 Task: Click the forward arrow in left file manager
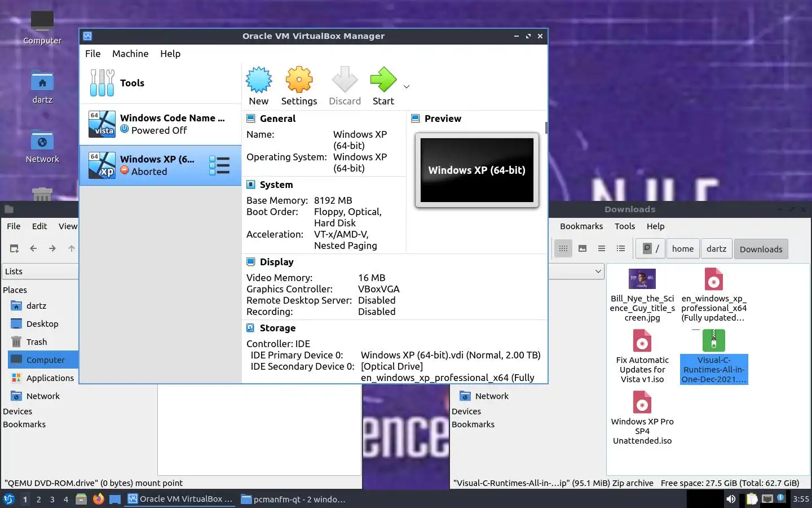[52, 248]
